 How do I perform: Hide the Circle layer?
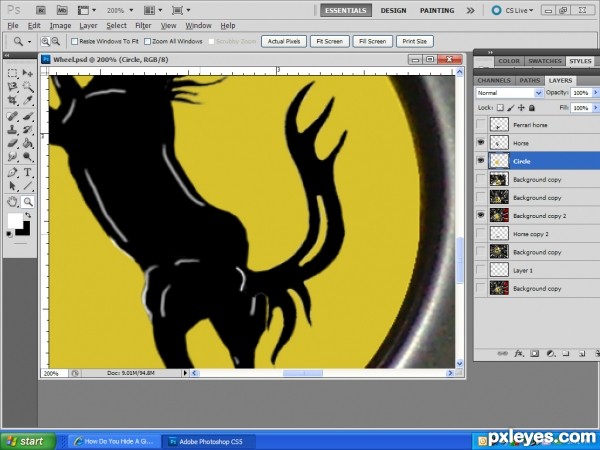[481, 161]
